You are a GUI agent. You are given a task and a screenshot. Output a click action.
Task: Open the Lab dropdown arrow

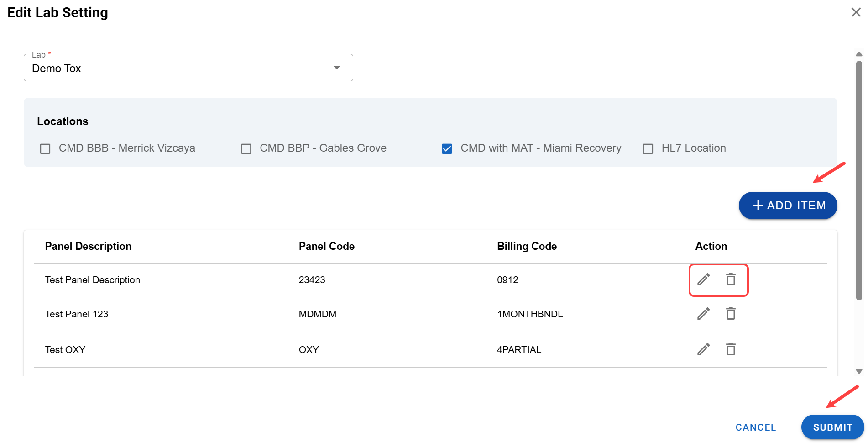click(x=337, y=68)
